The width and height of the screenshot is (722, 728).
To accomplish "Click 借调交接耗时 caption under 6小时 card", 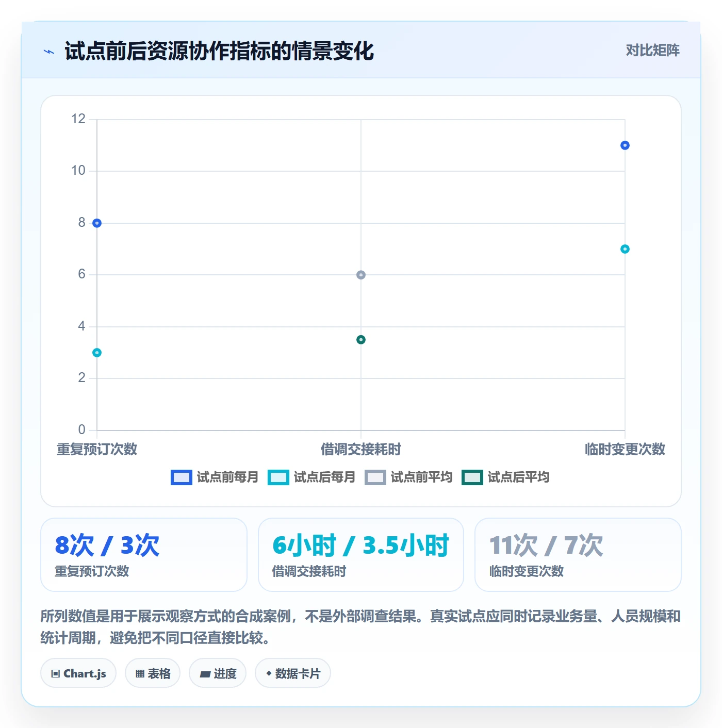I will pos(309,571).
